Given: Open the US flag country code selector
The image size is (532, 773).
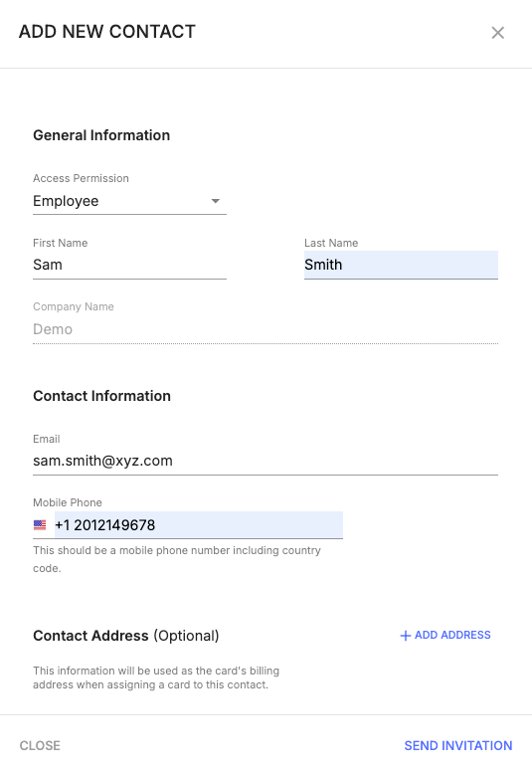Looking at the screenshot, I should click(40, 525).
